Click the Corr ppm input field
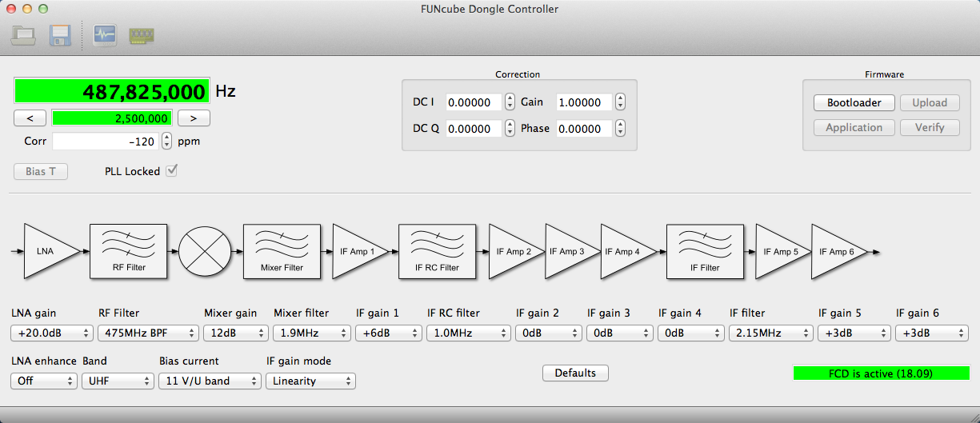The height and width of the screenshot is (423, 980). [x=106, y=142]
